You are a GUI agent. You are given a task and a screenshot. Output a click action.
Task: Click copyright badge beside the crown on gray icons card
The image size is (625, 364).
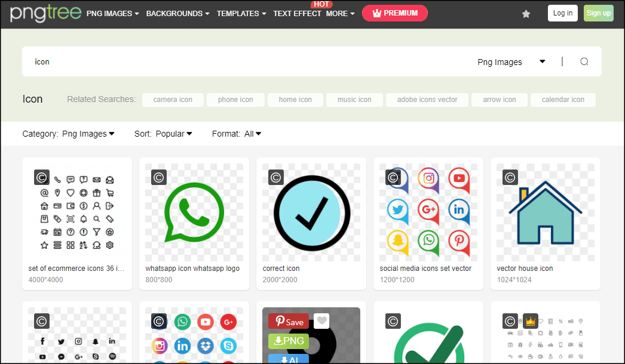point(510,321)
